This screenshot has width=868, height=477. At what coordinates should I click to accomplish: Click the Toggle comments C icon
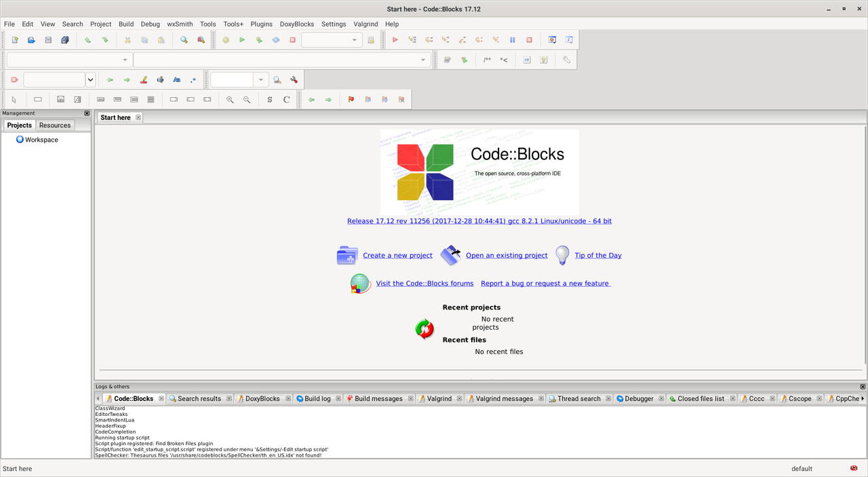tap(286, 100)
